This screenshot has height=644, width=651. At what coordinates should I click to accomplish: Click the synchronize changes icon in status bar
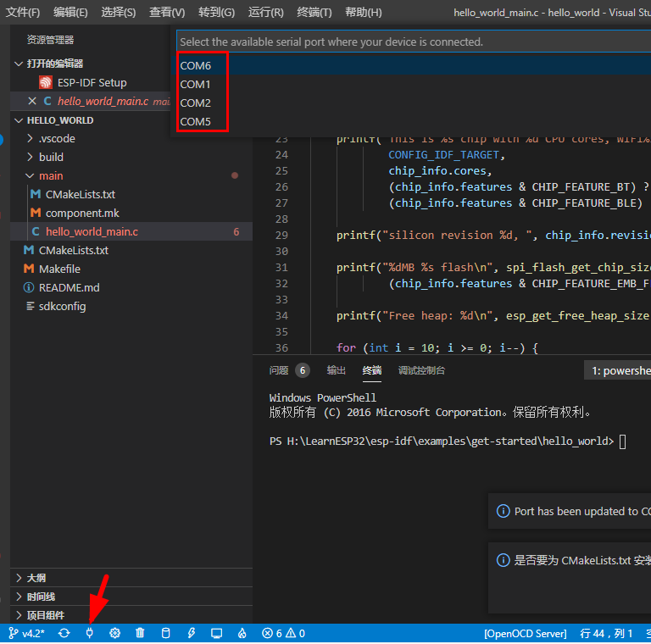(x=64, y=633)
